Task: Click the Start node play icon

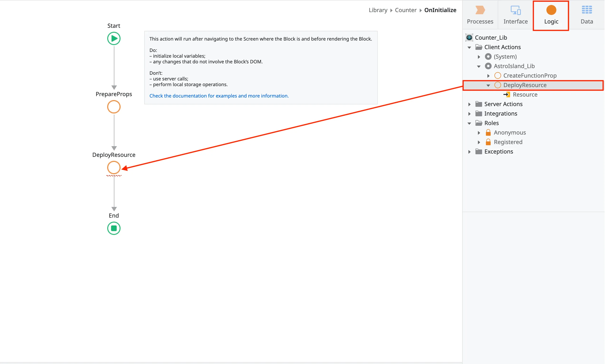Action: tap(114, 38)
